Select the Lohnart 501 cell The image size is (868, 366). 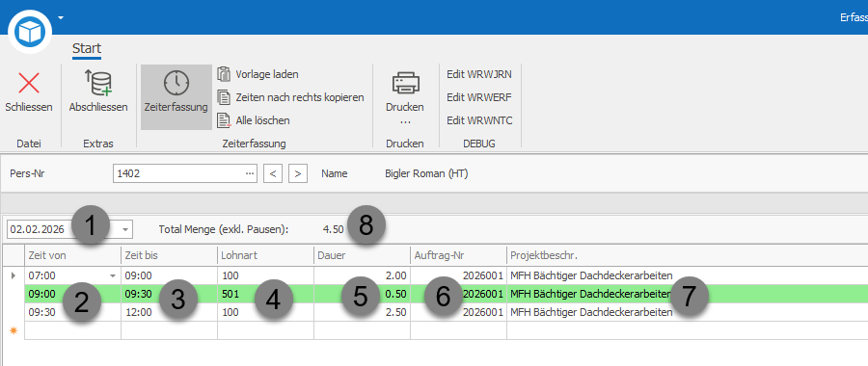coord(265,294)
